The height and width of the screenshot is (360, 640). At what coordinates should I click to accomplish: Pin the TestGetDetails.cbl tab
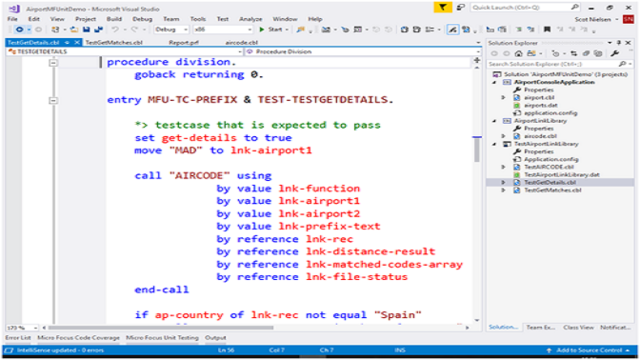(67, 42)
